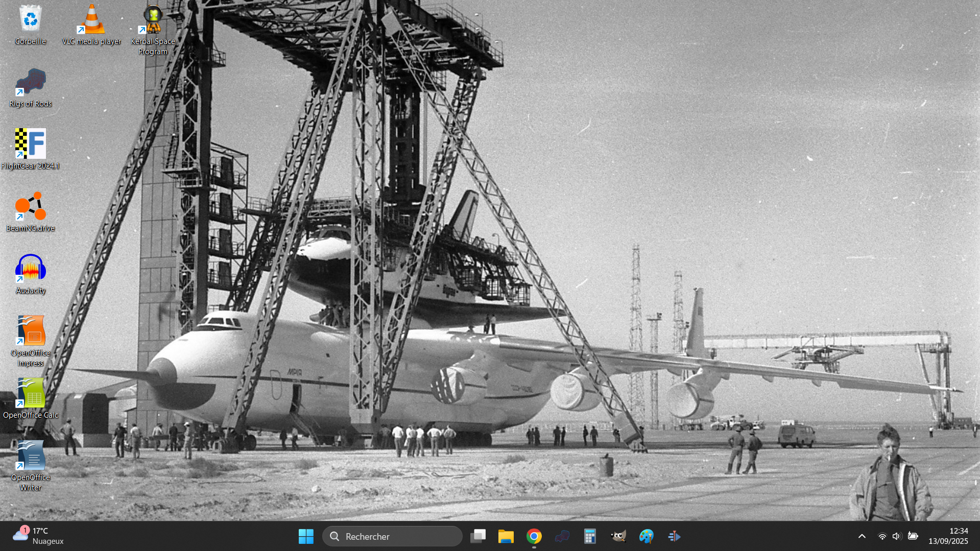Open the blue arrow app in taskbar

pyautogui.click(x=674, y=536)
